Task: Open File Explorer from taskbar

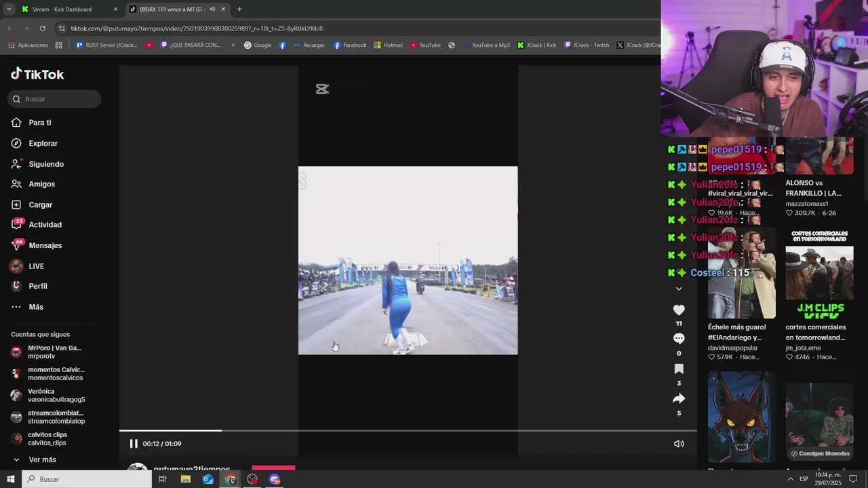Action: 185,479
